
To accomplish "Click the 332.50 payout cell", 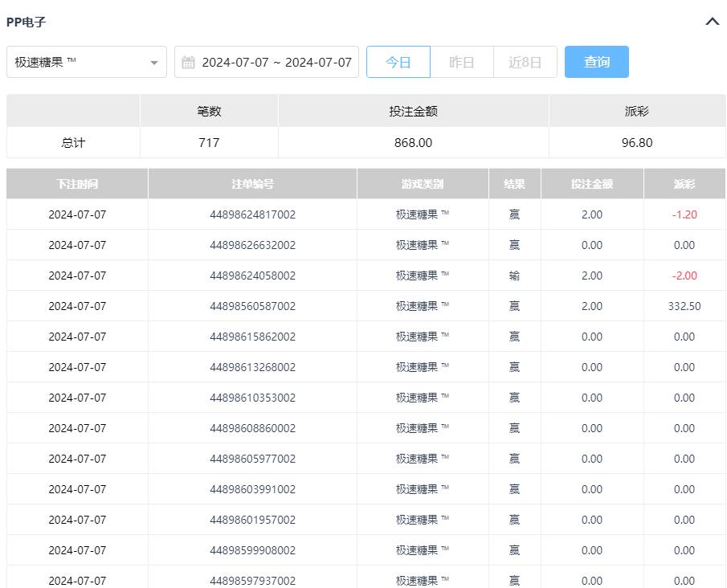I will coord(684,306).
